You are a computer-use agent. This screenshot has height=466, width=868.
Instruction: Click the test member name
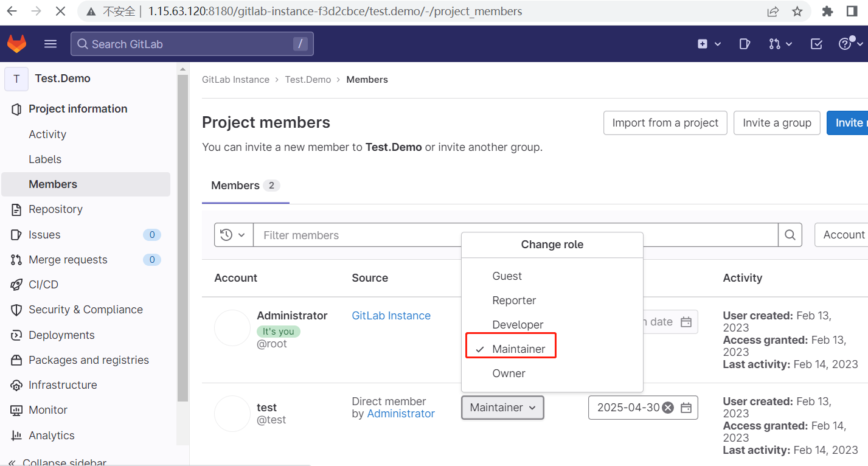267,408
